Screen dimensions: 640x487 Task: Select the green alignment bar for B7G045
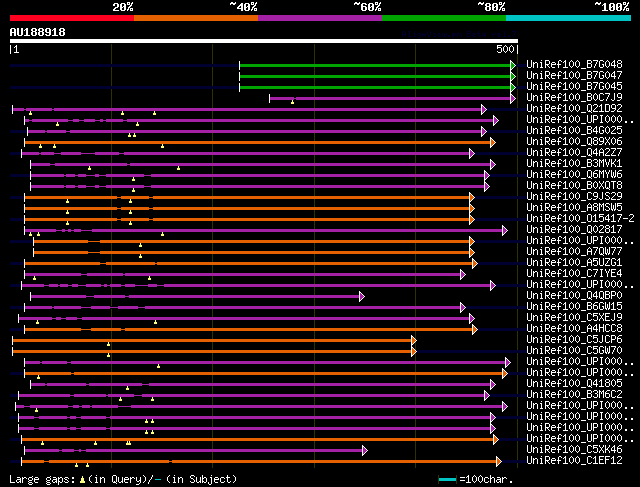375,87
